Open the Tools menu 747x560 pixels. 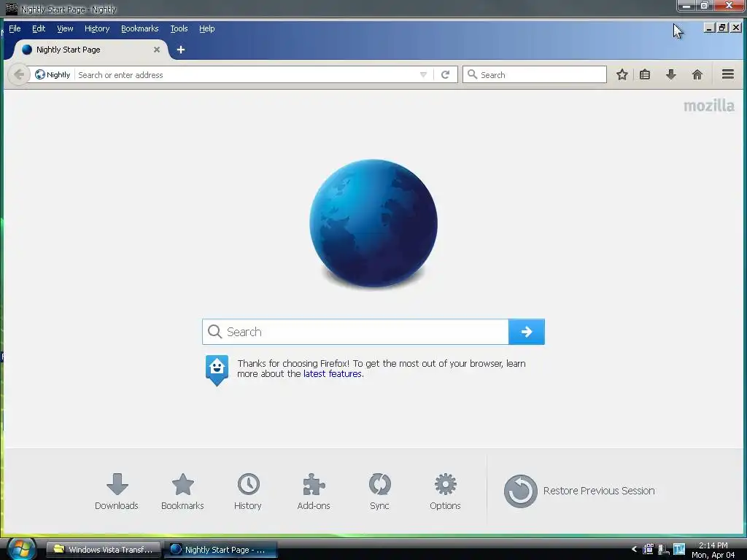click(179, 28)
